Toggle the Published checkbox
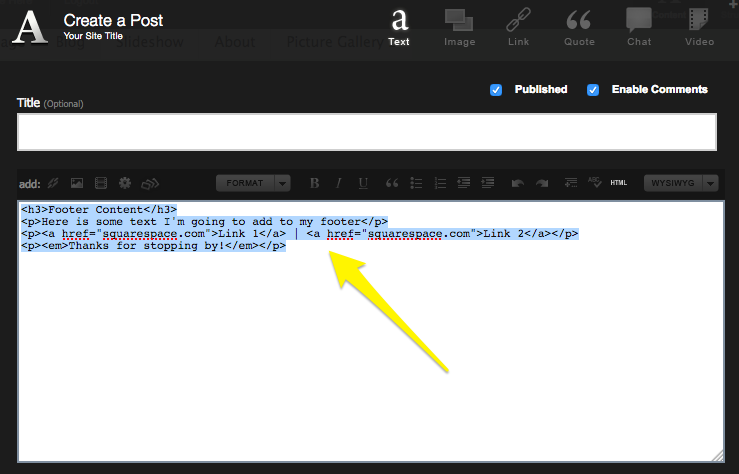This screenshot has width=739, height=474. coord(496,90)
